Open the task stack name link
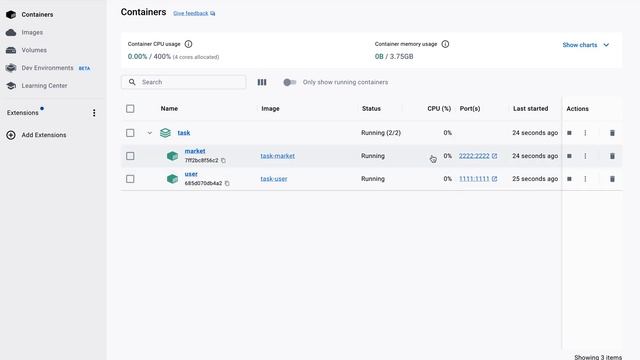The height and width of the screenshot is (360, 640). point(184,133)
